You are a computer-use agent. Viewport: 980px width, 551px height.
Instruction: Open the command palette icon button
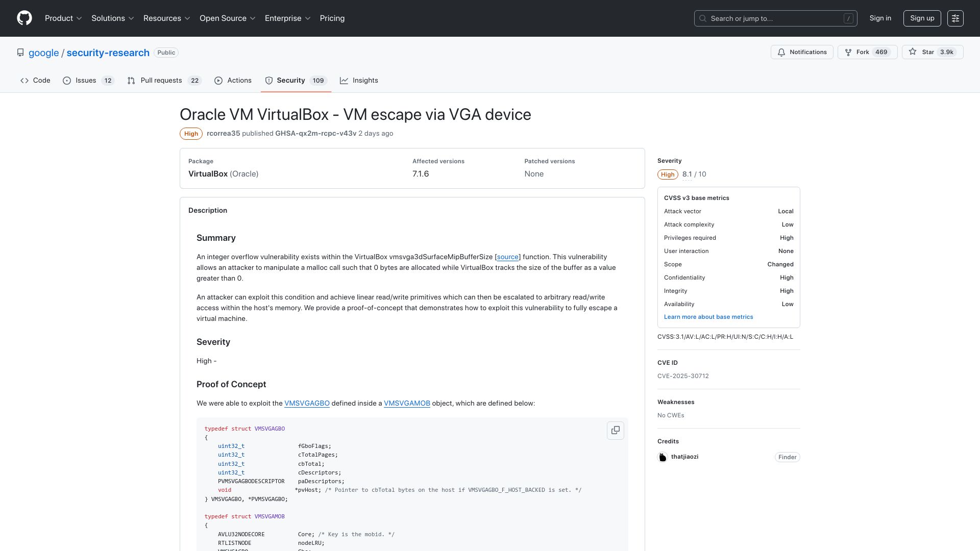click(955, 18)
